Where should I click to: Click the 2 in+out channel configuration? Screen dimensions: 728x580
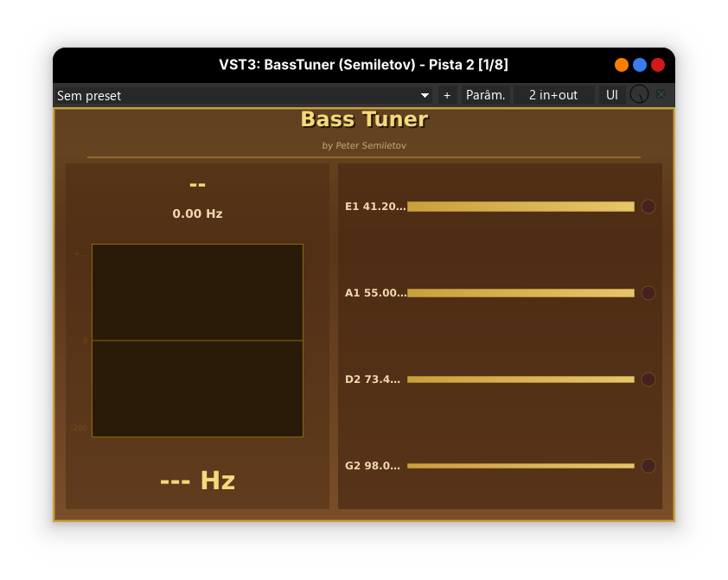point(552,95)
